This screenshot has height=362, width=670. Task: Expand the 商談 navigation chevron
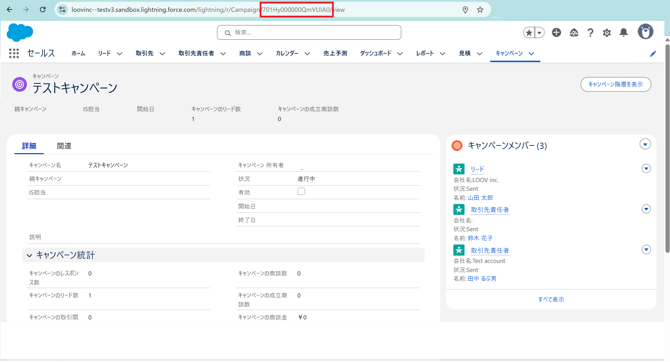[259, 53]
